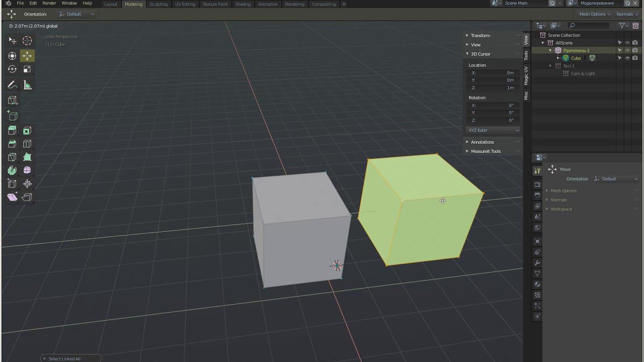
Task: Pick the Smooth tool
Action: [27, 170]
